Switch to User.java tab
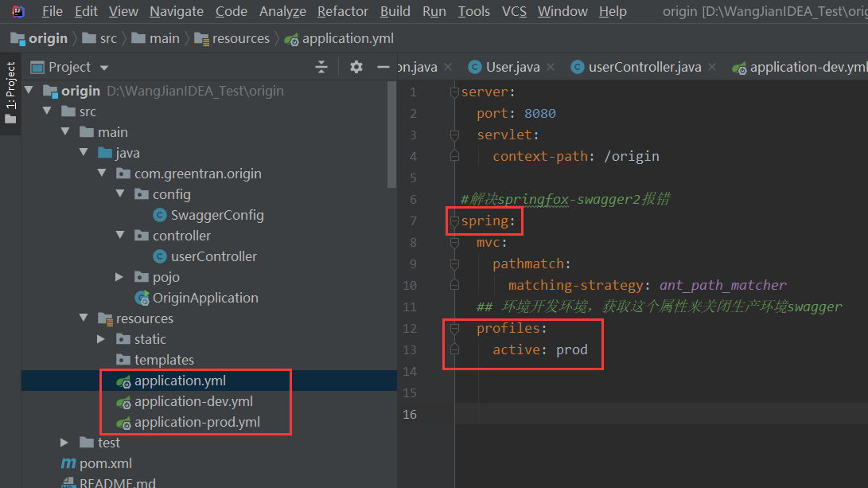Screen dimensions: 868x488 tap(504, 67)
